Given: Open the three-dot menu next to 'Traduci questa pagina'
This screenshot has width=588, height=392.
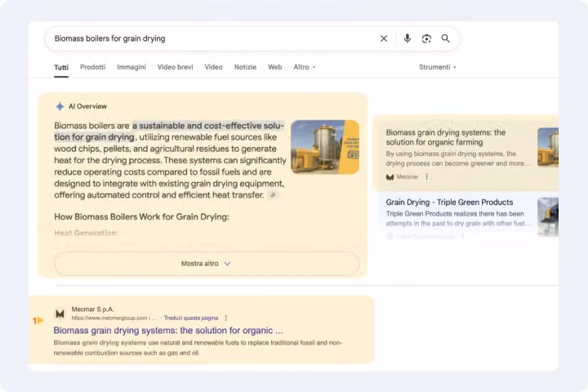Looking at the screenshot, I should tap(225, 318).
